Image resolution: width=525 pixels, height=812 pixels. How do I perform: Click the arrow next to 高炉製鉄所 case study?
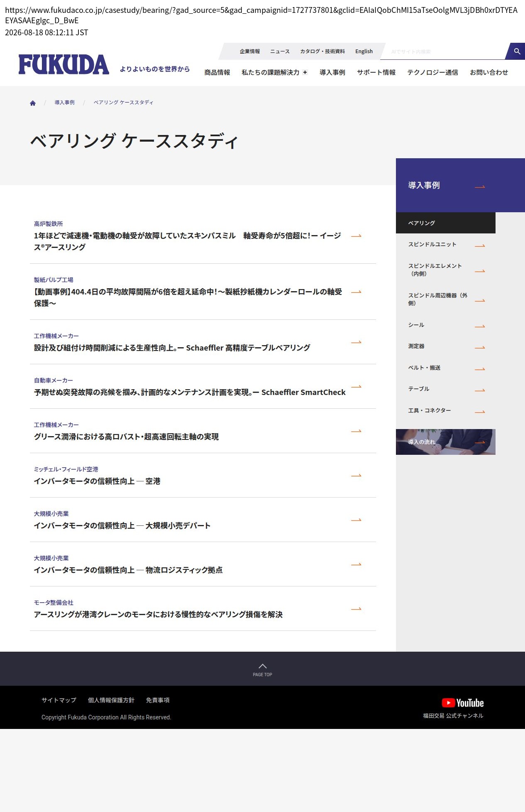[356, 236]
